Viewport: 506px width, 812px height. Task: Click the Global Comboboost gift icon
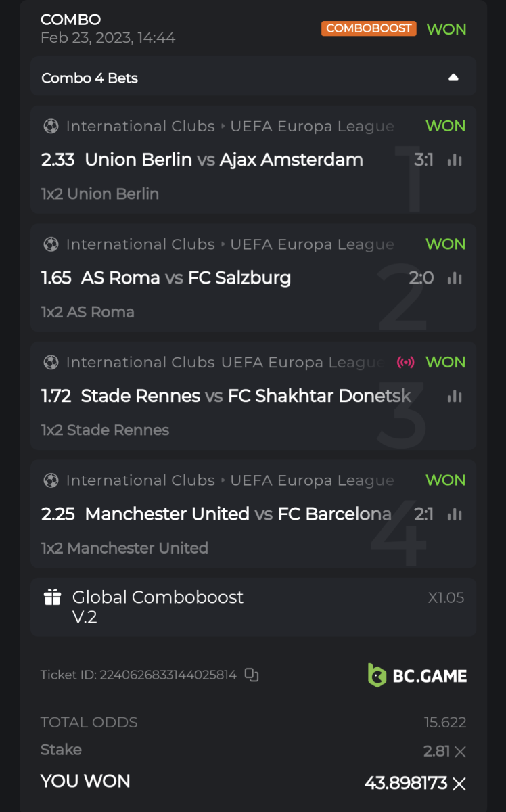(52, 597)
